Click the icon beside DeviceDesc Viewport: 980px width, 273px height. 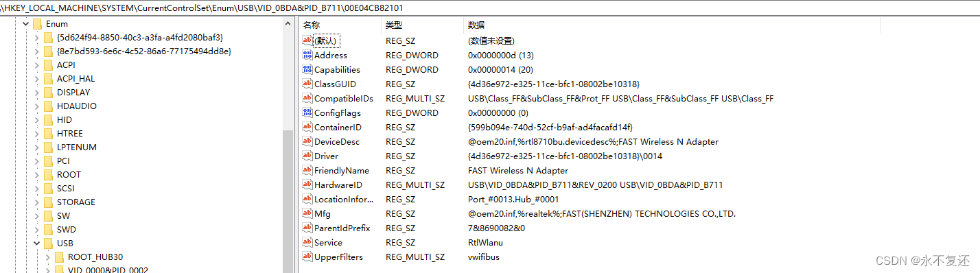tap(307, 141)
